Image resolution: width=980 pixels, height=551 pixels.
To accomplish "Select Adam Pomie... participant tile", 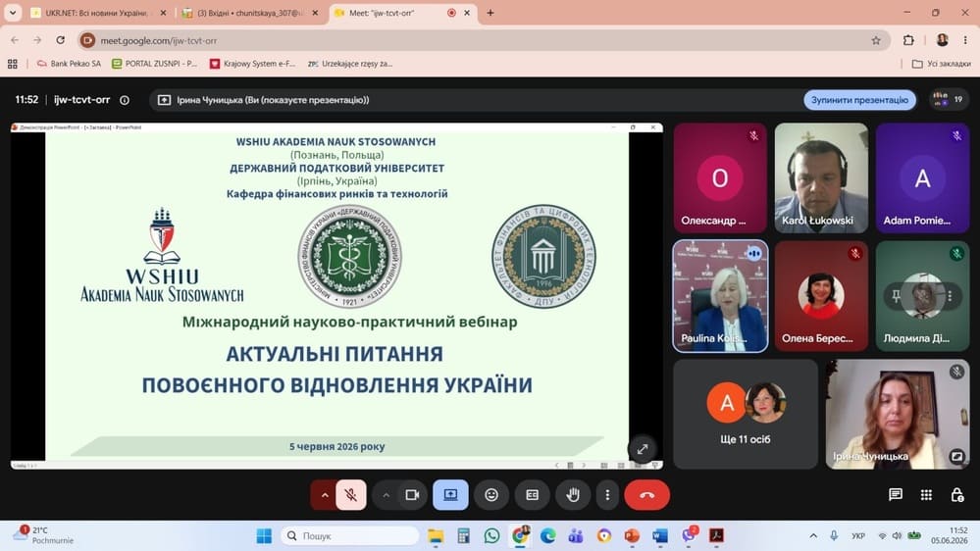I will pos(922,178).
